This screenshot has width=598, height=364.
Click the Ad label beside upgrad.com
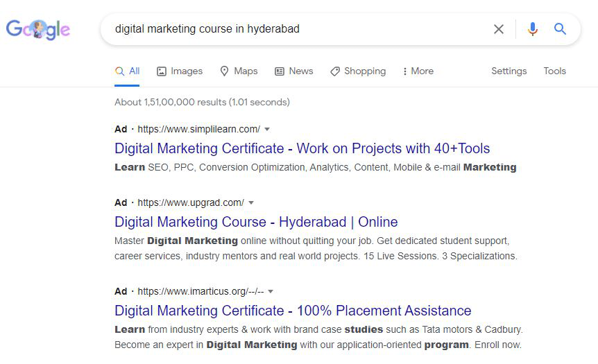121,202
